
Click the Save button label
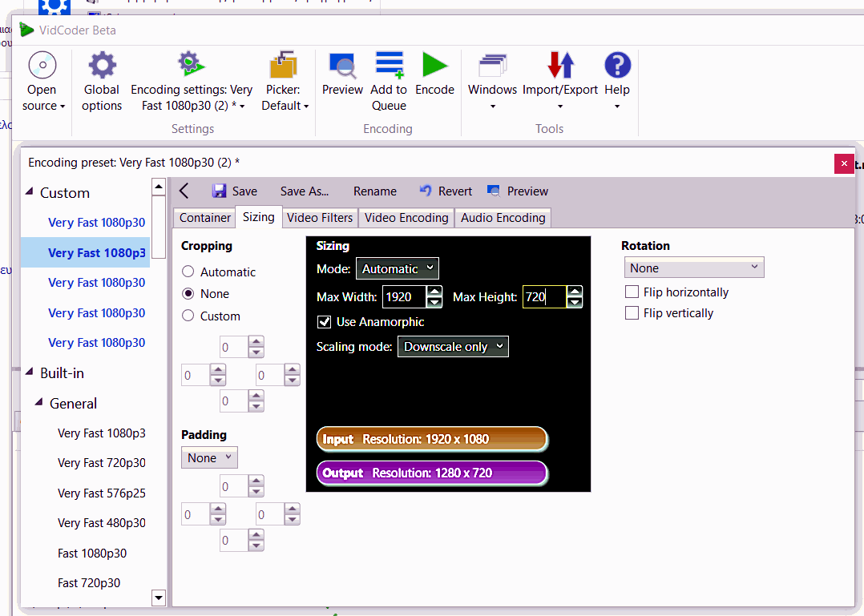(244, 191)
